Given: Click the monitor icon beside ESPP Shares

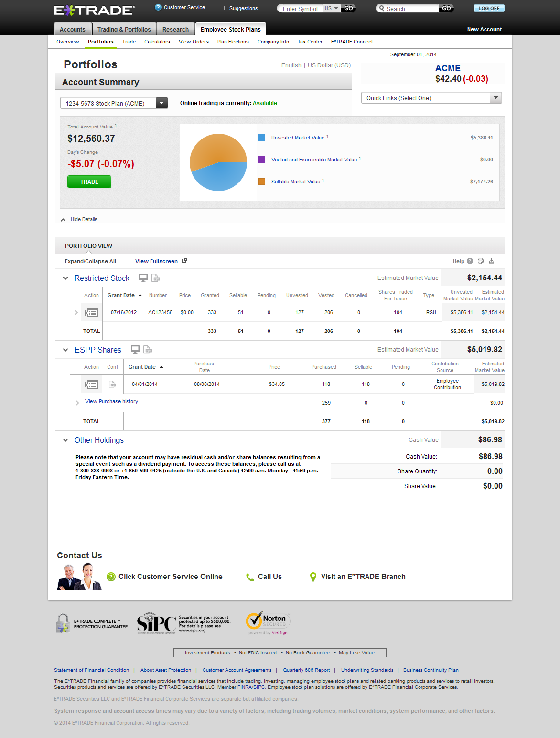Looking at the screenshot, I should 135,350.
